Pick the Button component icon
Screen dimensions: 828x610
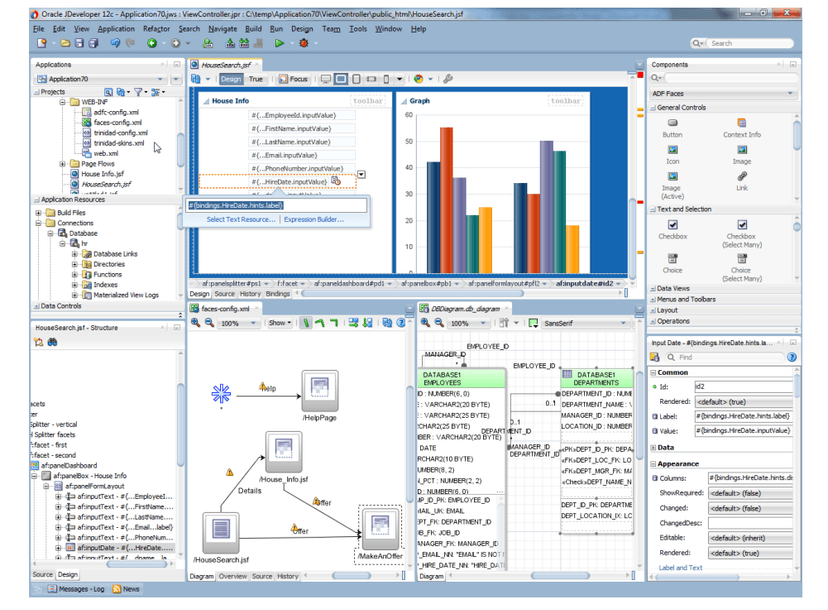pos(673,123)
